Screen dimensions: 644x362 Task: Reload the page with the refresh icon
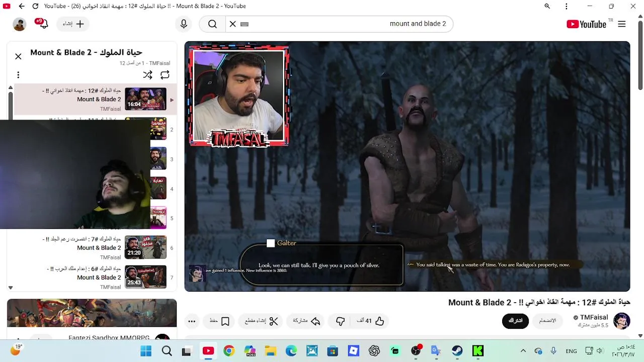[35, 6]
